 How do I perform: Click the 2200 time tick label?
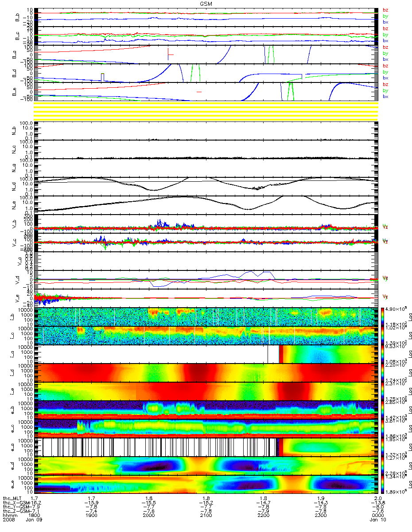click(x=263, y=516)
